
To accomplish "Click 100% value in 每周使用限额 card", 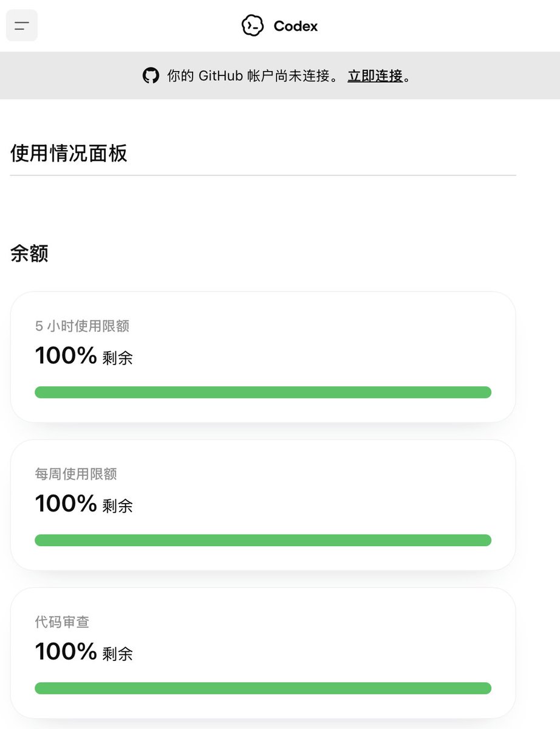I will click(x=66, y=504).
